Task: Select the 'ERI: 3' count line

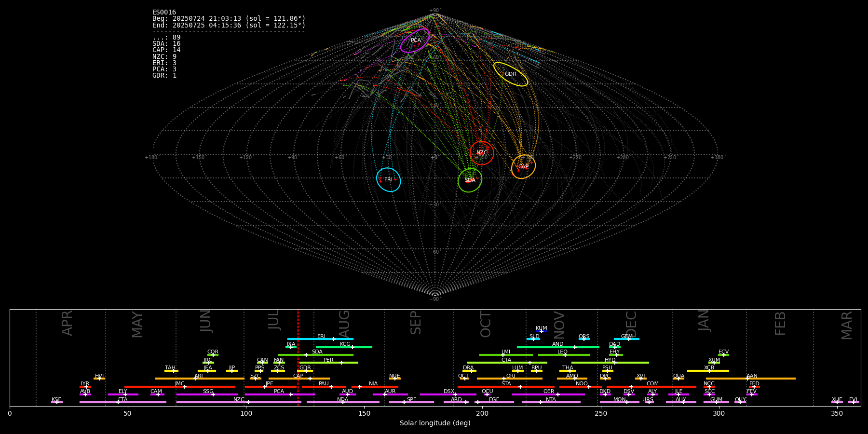Action: point(164,63)
